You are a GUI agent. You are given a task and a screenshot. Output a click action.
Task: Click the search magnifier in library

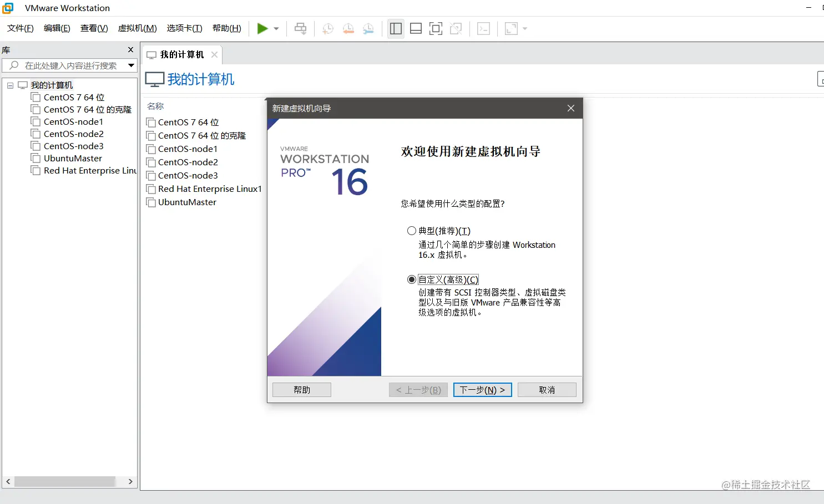pyautogui.click(x=14, y=65)
